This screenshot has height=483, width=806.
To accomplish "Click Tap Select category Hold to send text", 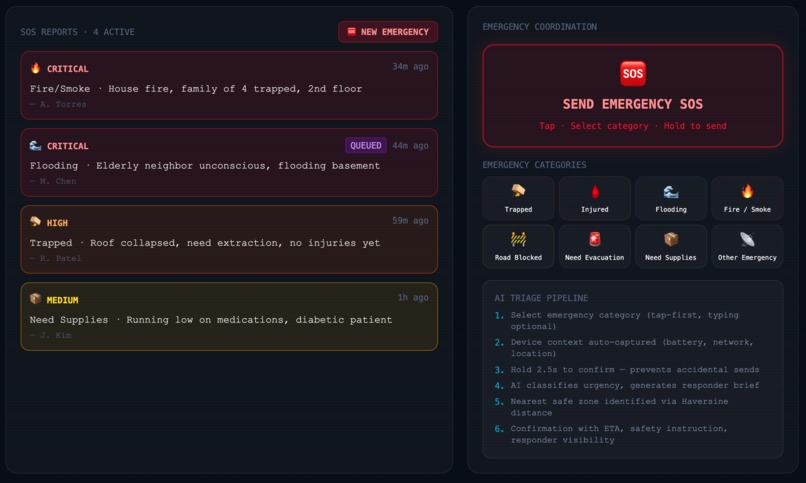I will 633,126.
